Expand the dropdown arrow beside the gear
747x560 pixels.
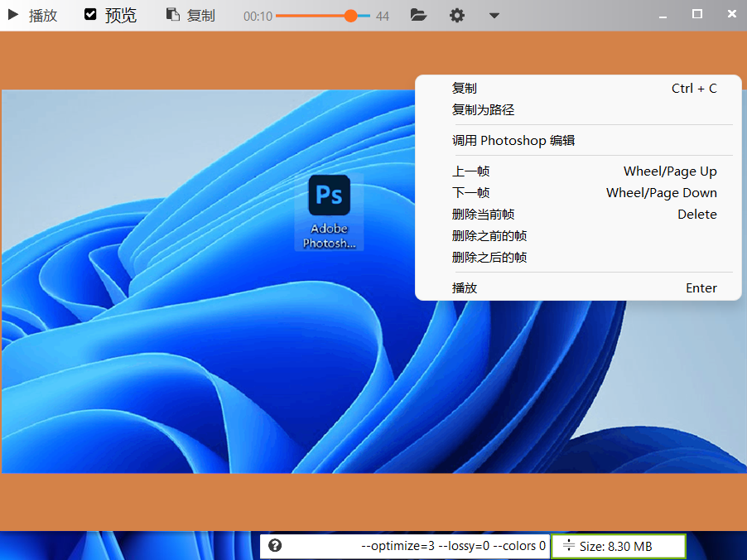click(x=494, y=15)
